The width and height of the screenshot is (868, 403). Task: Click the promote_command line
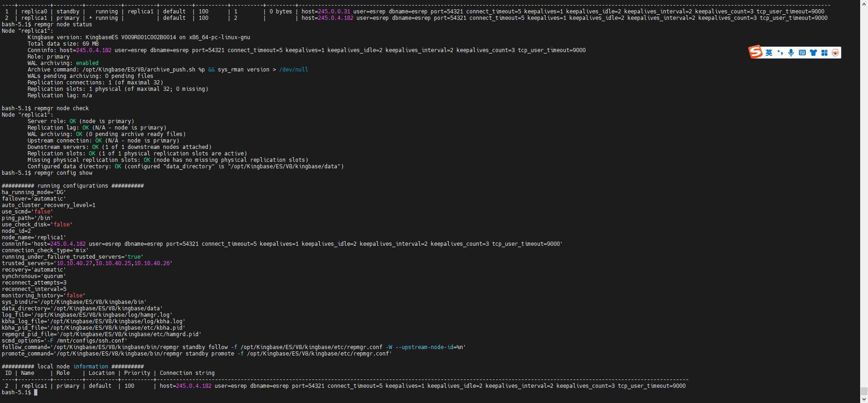pyautogui.click(x=197, y=354)
